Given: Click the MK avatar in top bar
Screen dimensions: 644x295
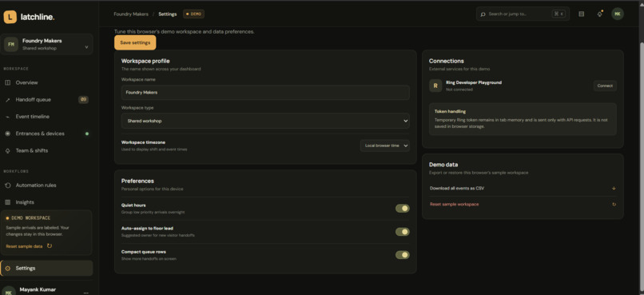Looking at the screenshot, I should (x=618, y=14).
